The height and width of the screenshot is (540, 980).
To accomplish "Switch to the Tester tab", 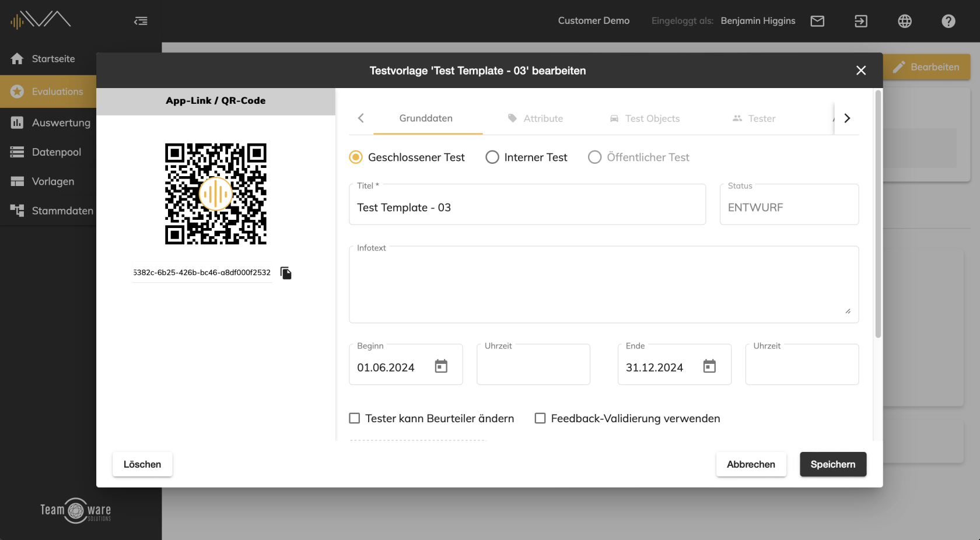I will point(754,118).
